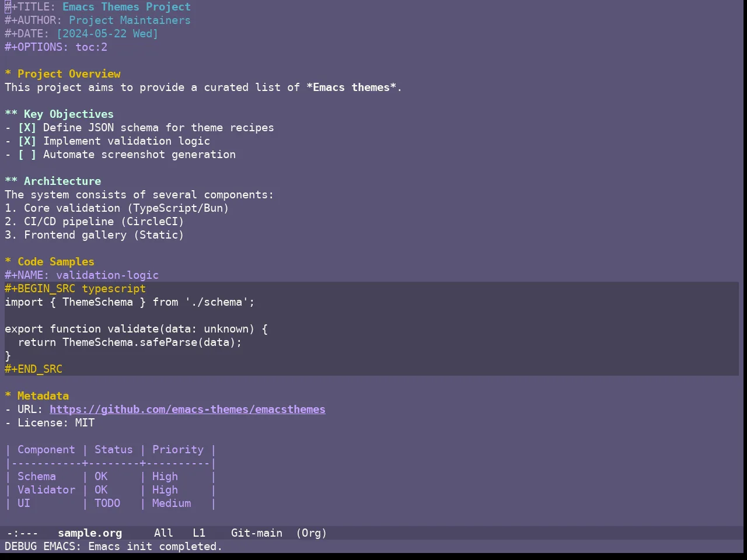
Task: Click the (Org) major mode indicator
Action: click(x=311, y=533)
